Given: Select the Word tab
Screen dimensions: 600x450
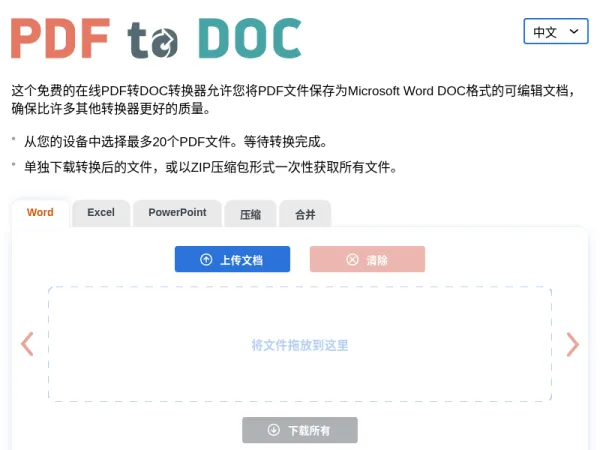Looking at the screenshot, I should pyautogui.click(x=40, y=213).
